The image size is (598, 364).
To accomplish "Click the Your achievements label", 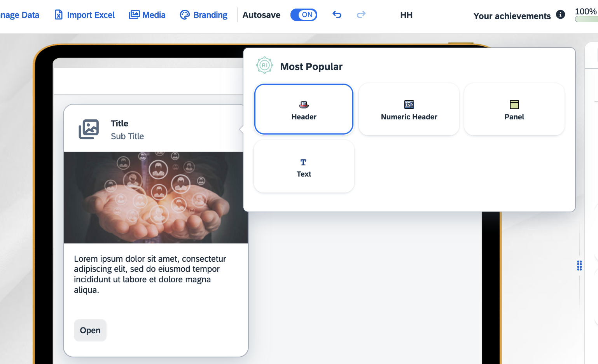I will tap(512, 16).
